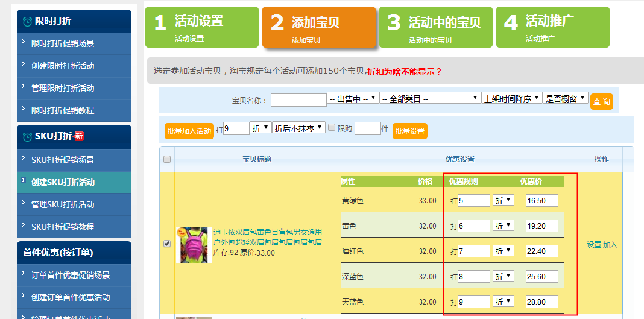Toggle the select-all checkbox in table header
This screenshot has width=644, height=319.
[167, 160]
